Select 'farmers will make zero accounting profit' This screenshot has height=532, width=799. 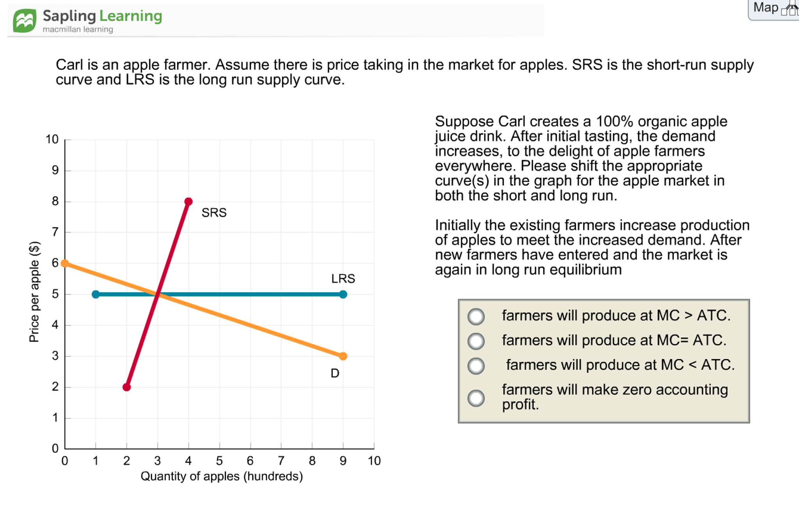tap(476, 398)
